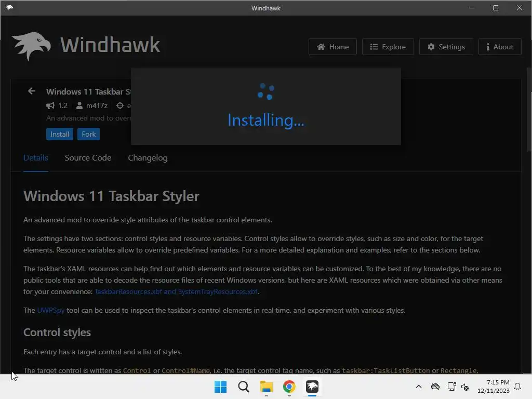Image resolution: width=532 pixels, height=399 pixels.
Task: Open the network display tray icon
Action: 451,387
